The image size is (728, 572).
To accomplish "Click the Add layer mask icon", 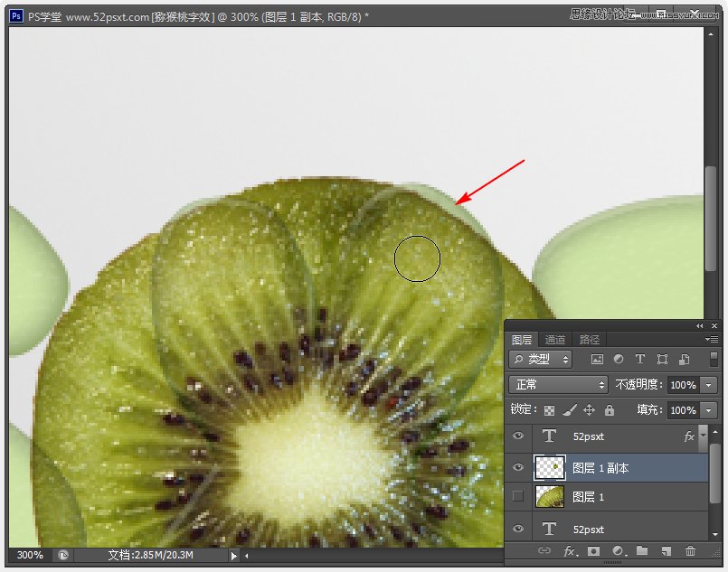I will (594, 551).
